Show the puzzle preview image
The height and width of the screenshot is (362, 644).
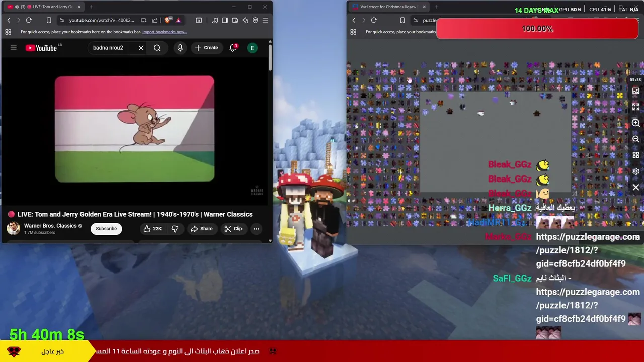(636, 91)
